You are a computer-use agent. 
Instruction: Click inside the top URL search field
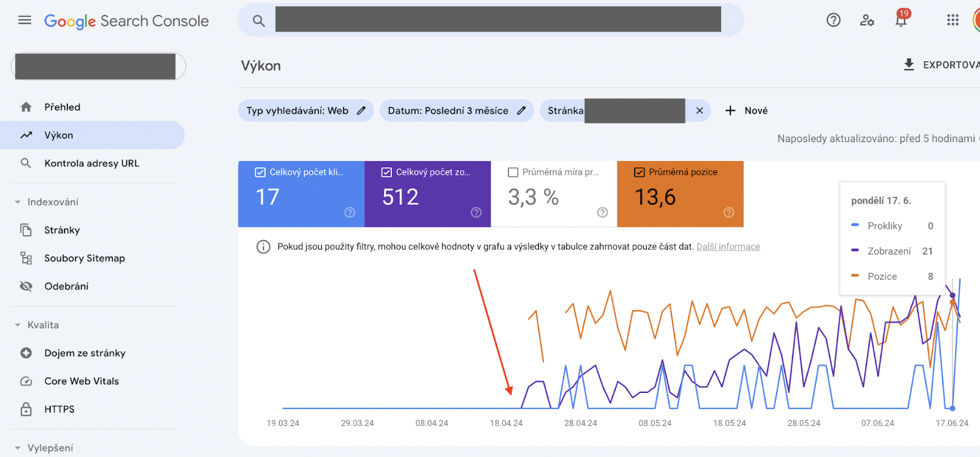click(498, 20)
